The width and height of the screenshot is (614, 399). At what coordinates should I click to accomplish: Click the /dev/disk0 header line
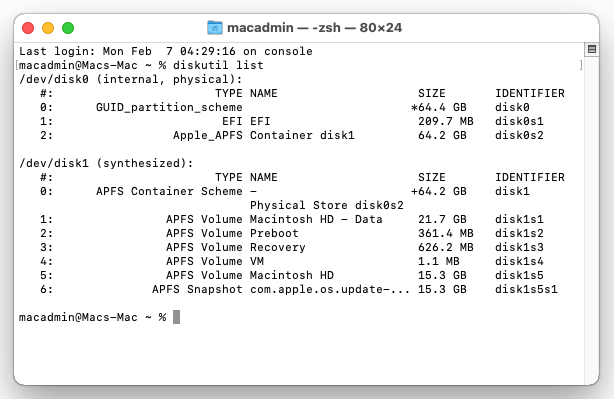(131, 79)
